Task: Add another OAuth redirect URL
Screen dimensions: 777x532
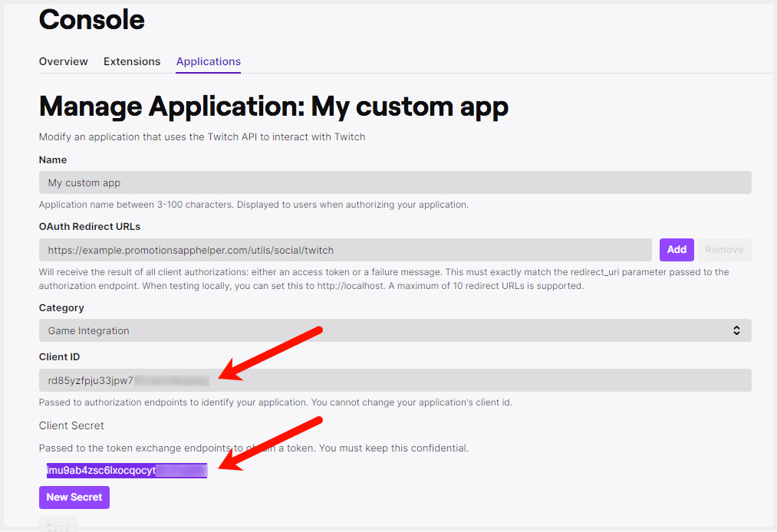Action: pyautogui.click(x=677, y=250)
